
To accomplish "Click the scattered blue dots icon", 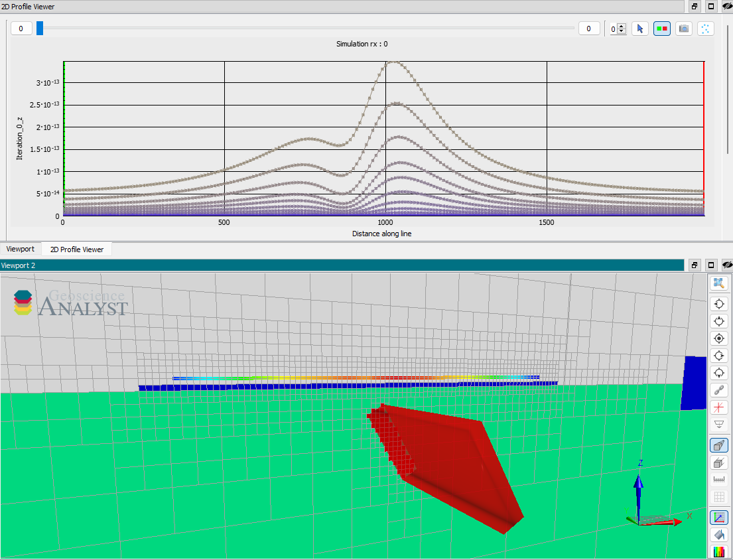I will coord(705,29).
